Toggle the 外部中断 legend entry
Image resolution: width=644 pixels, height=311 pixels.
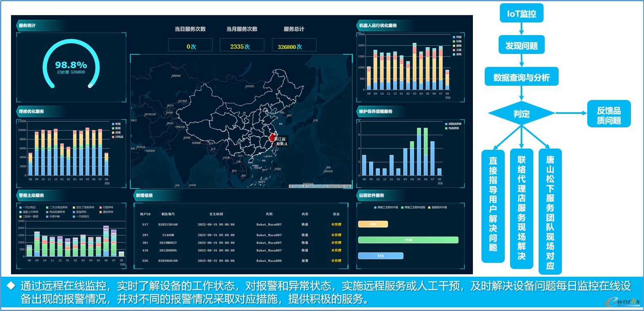[53, 216]
